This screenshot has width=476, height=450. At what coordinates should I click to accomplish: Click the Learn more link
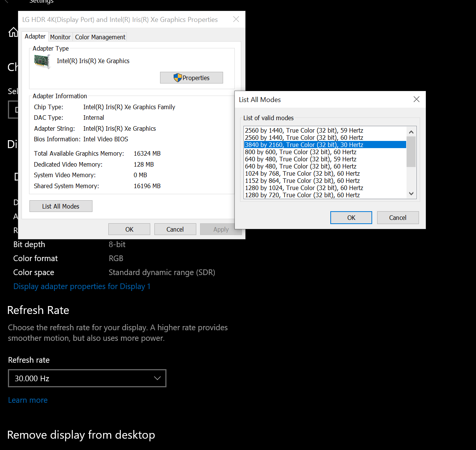click(x=28, y=400)
